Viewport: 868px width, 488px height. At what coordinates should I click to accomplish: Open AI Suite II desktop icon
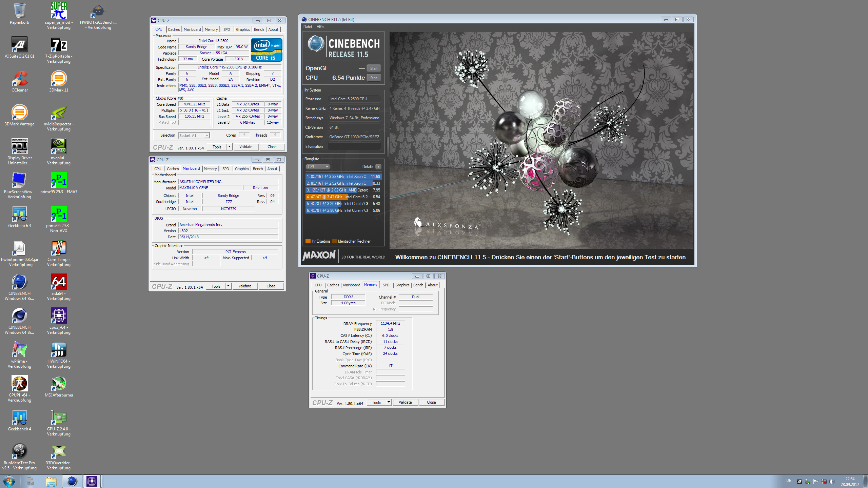coord(19,47)
